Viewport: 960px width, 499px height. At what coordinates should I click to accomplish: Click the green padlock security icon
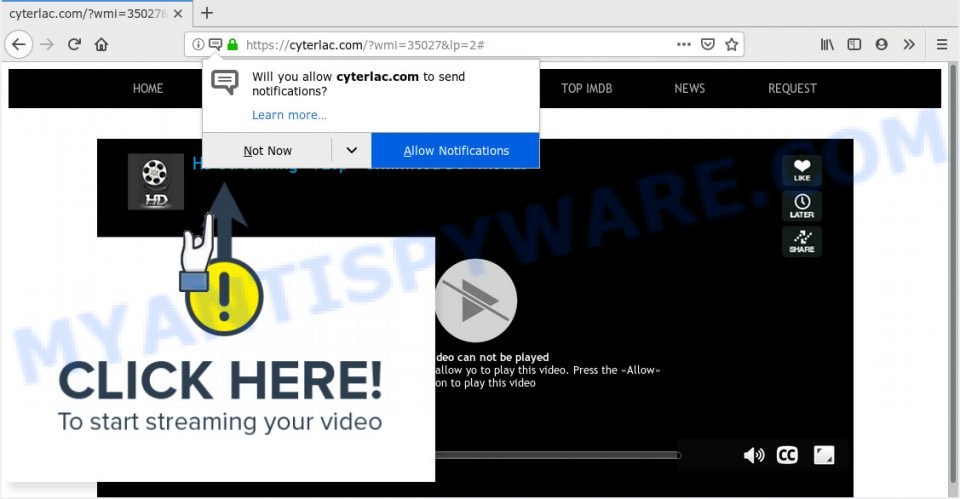pos(232,45)
